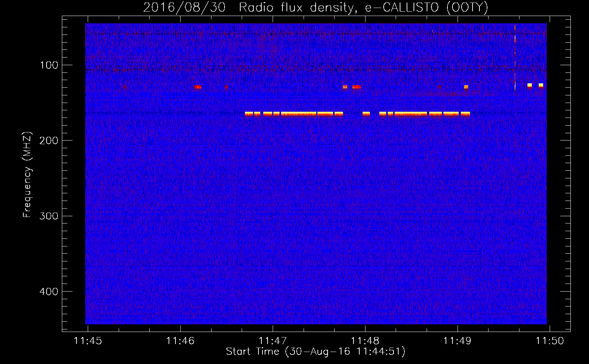Viewport: 589px width, 364px height.
Task: Click the 100 frequency tick label
Action: click(x=49, y=65)
